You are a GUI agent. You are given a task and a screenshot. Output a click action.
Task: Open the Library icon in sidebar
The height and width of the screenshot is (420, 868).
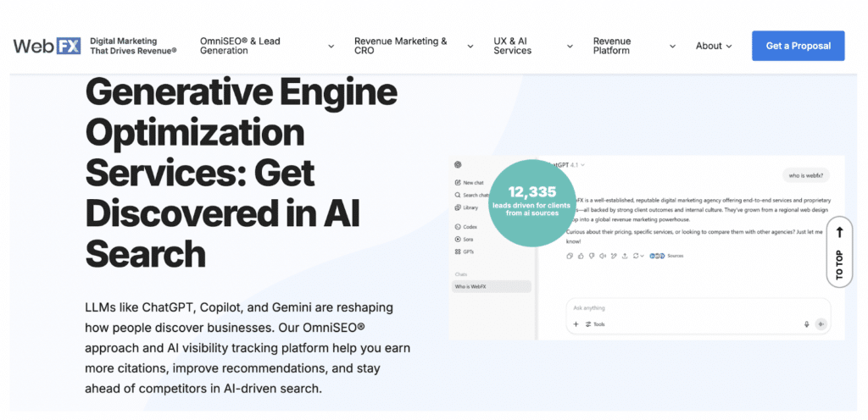tap(457, 207)
